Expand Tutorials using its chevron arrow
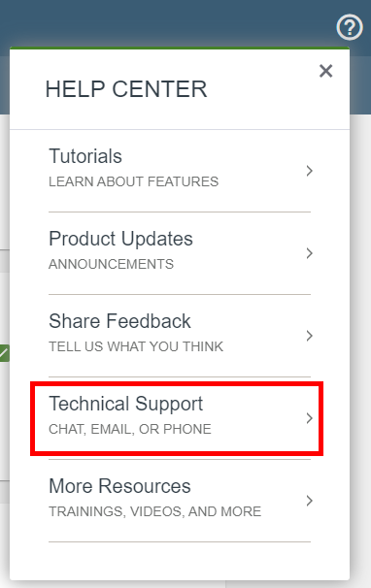 pos(309,171)
